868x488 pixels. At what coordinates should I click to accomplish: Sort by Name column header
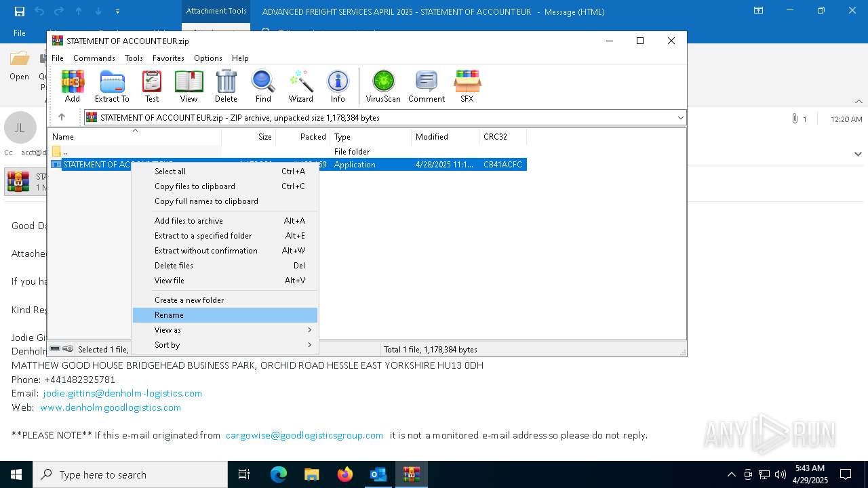coord(134,137)
